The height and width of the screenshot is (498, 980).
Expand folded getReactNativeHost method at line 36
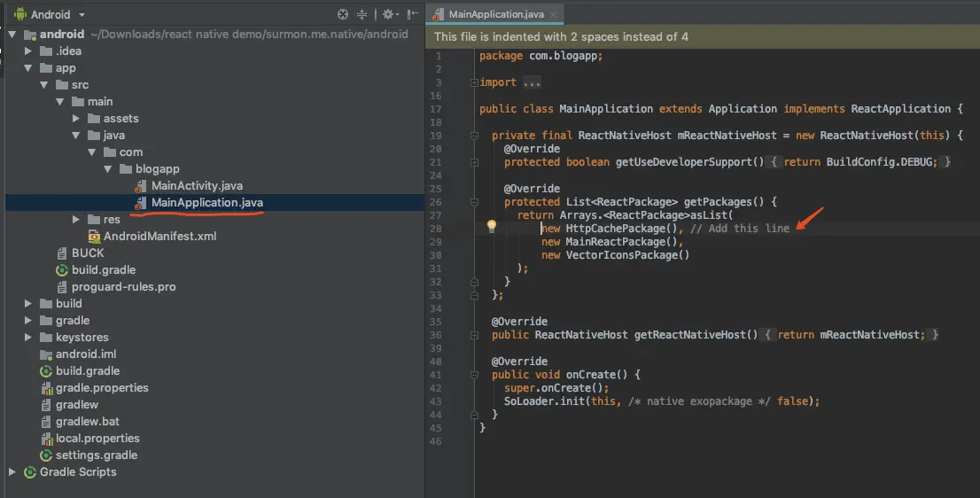474,336
